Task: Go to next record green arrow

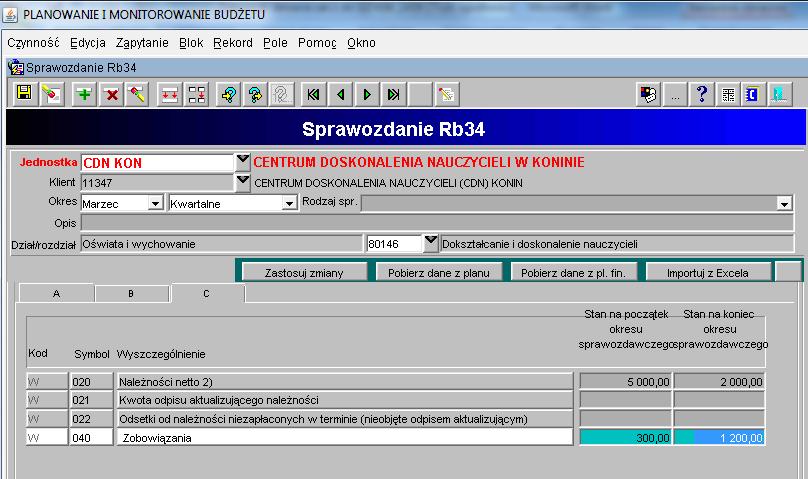Action: point(367,94)
